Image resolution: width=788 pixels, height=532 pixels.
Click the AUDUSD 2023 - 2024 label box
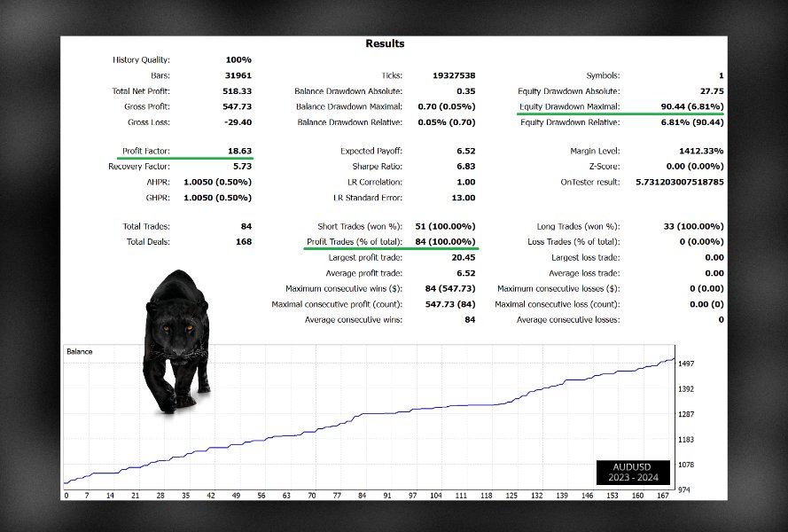633,472
